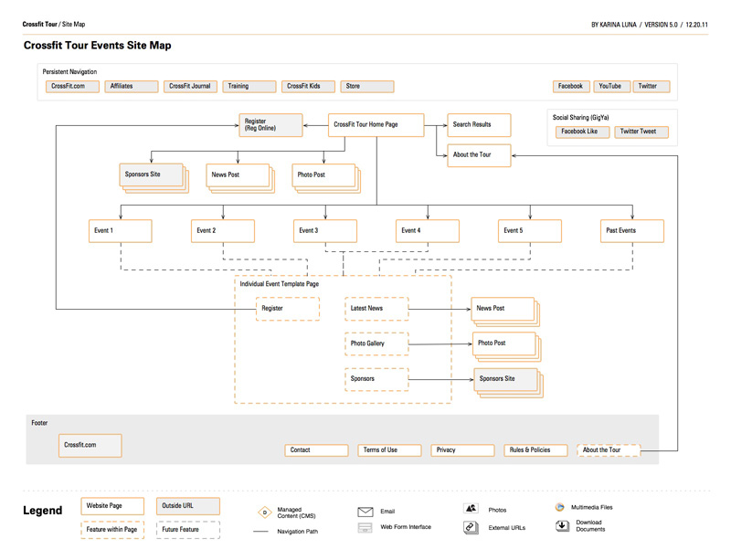Click the Training navigation box
This screenshot has height=560, width=731.
(249, 86)
